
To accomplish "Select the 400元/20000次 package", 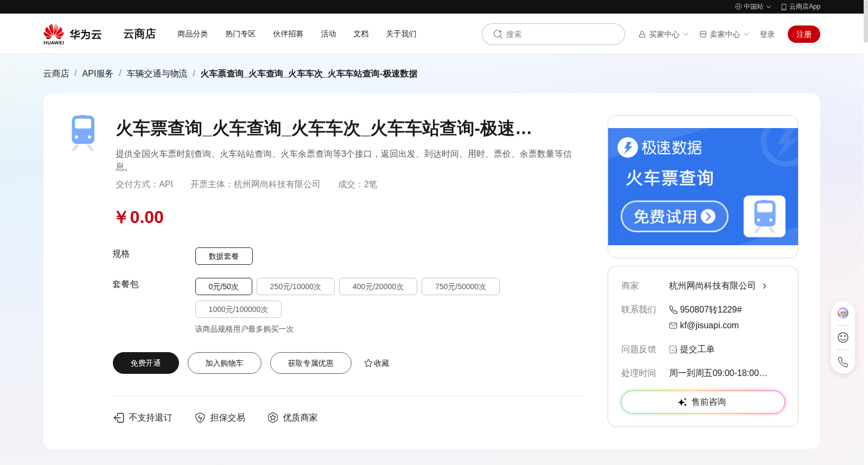I will [378, 286].
